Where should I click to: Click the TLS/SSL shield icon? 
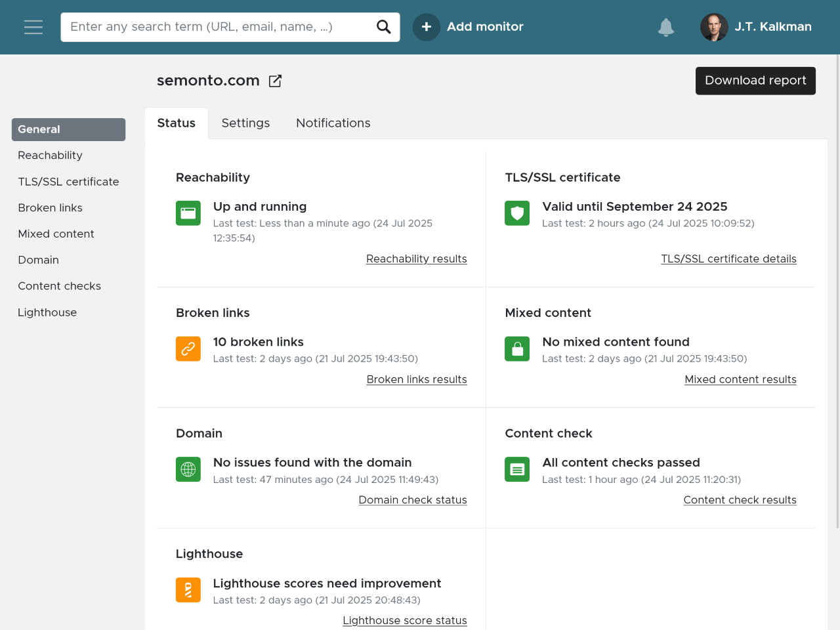[x=517, y=213]
